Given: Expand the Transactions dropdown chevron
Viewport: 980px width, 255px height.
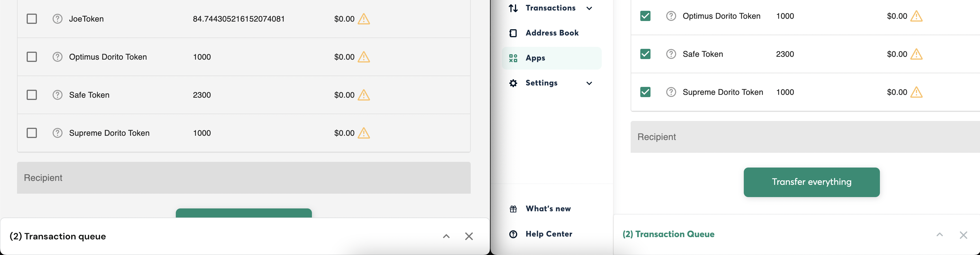Looking at the screenshot, I should tap(589, 8).
